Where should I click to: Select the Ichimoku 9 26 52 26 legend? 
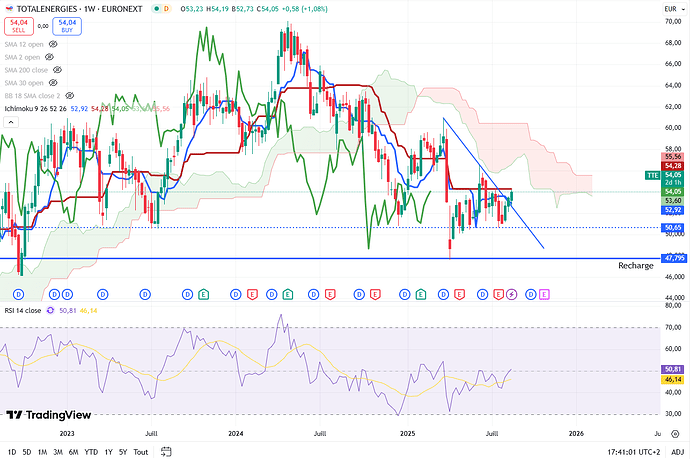click(x=36, y=108)
